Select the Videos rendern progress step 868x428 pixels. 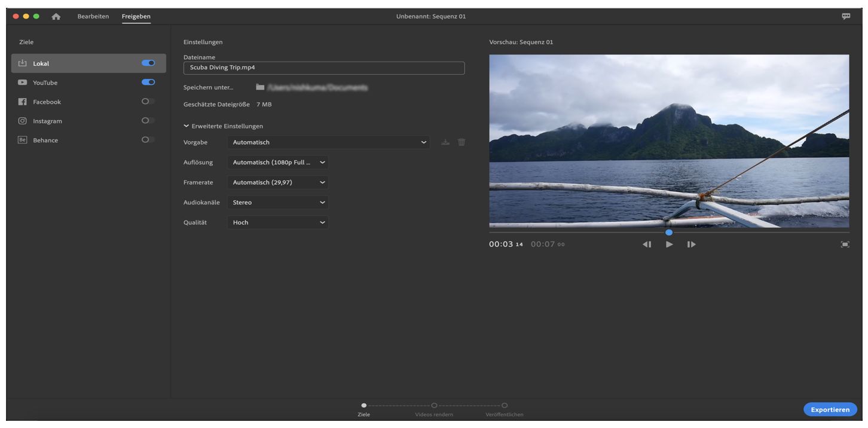coord(434,410)
